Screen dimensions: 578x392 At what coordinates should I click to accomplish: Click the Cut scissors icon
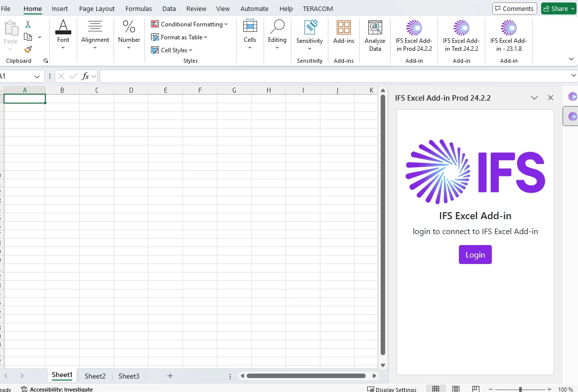tap(28, 24)
